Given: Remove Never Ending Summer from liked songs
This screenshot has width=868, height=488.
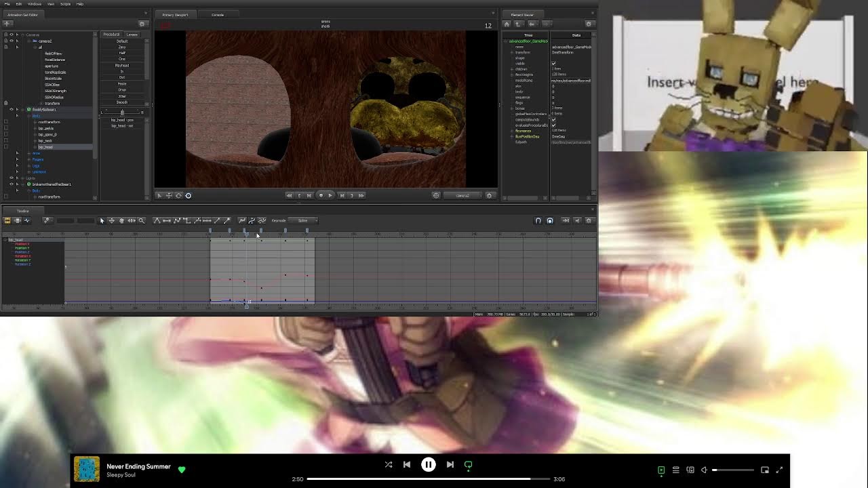Looking at the screenshot, I should click(182, 469).
